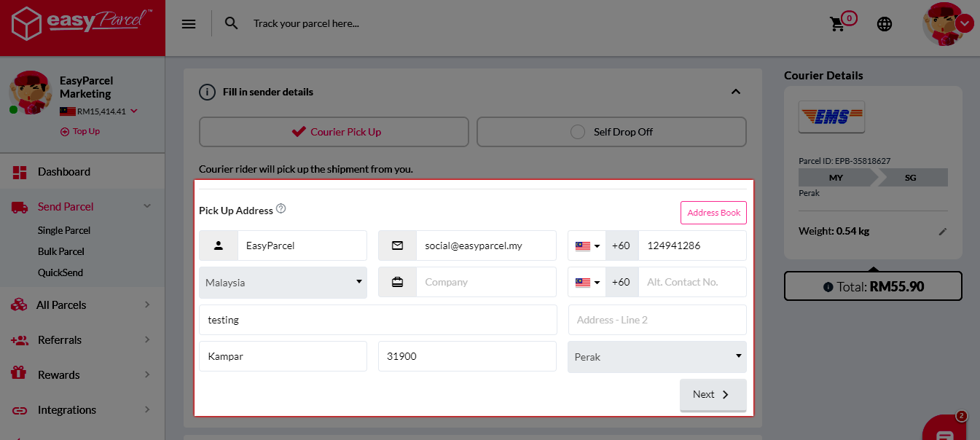Click the search magnifier icon
980x440 pixels.
(232, 23)
